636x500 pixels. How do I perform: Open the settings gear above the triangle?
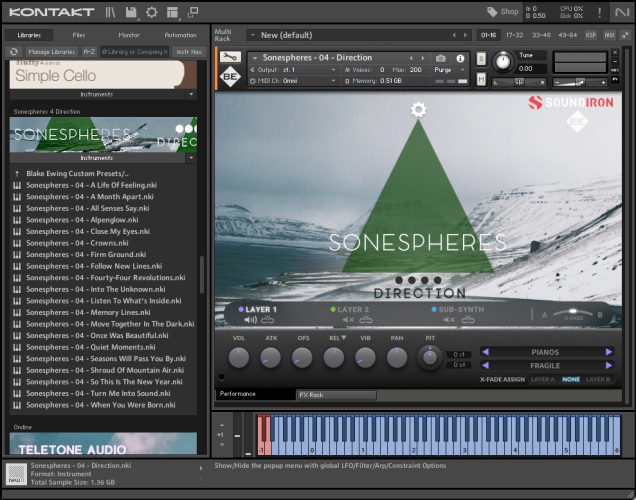point(418,109)
